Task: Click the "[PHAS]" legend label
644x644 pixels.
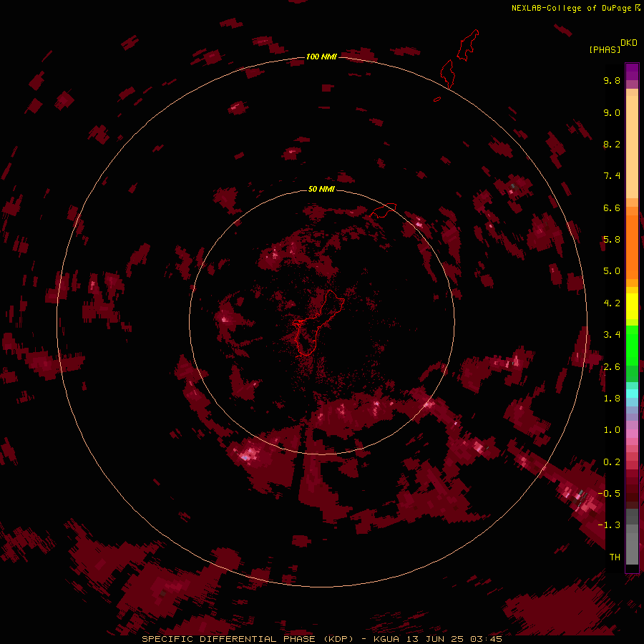Action: (x=605, y=49)
